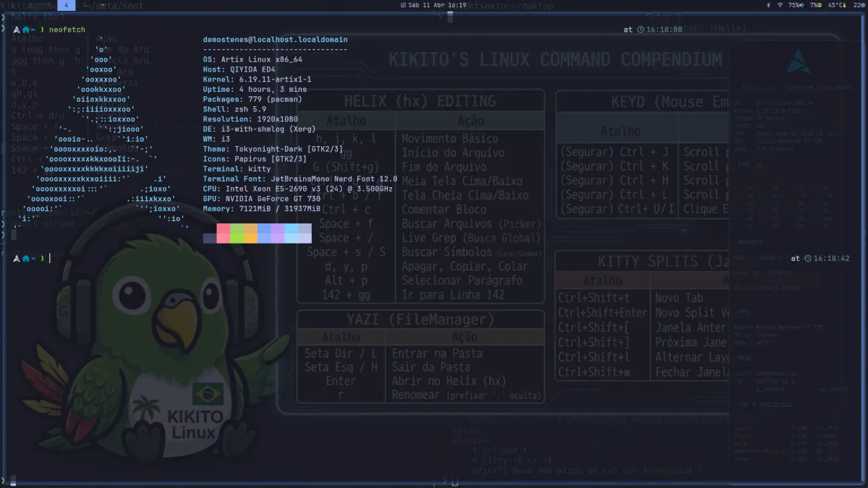Click the 7% CPU usage indicator
The image size is (868, 488).
[x=814, y=5]
